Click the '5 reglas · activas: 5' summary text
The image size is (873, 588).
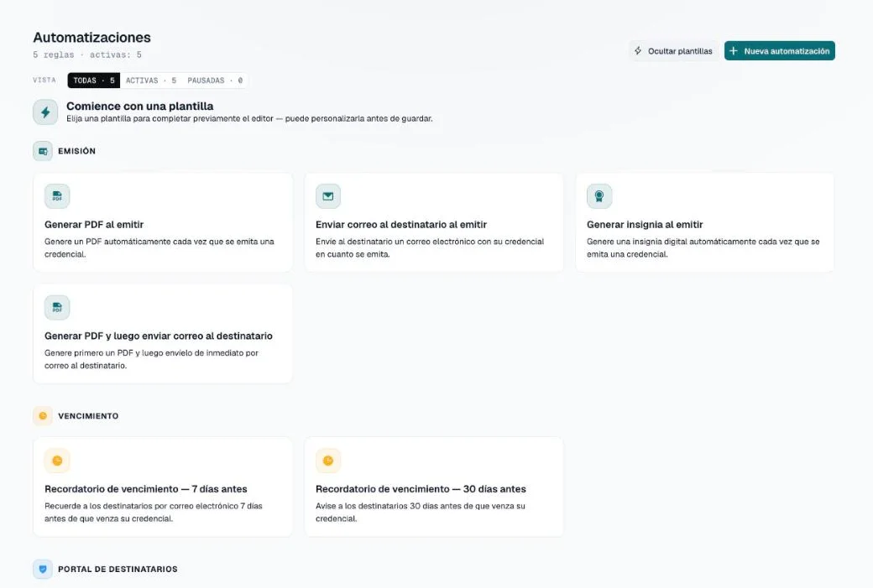tap(87, 55)
